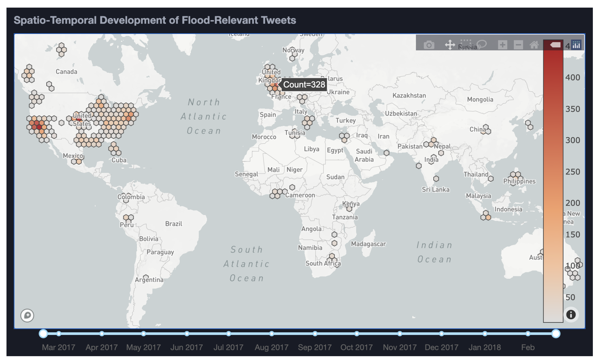Screen dimensions: 598x364
Task: Select Sep 2017 timeline marker
Action: point(315,333)
